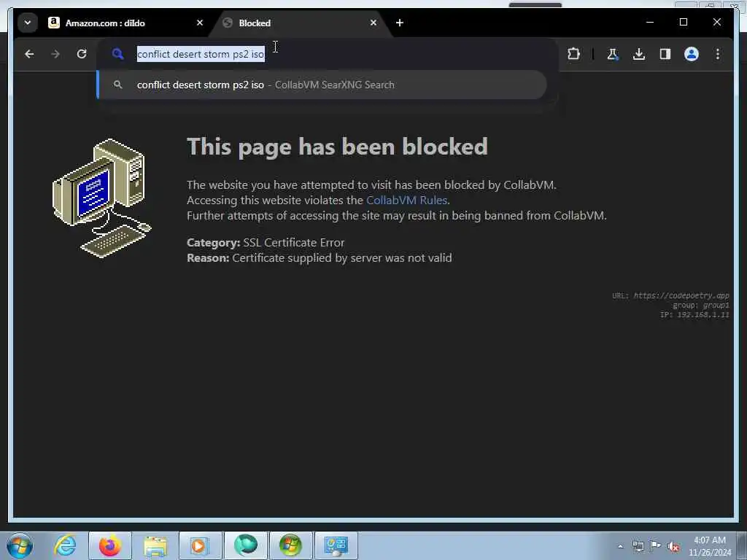Open the Chrome Labs flask icon

(x=613, y=54)
